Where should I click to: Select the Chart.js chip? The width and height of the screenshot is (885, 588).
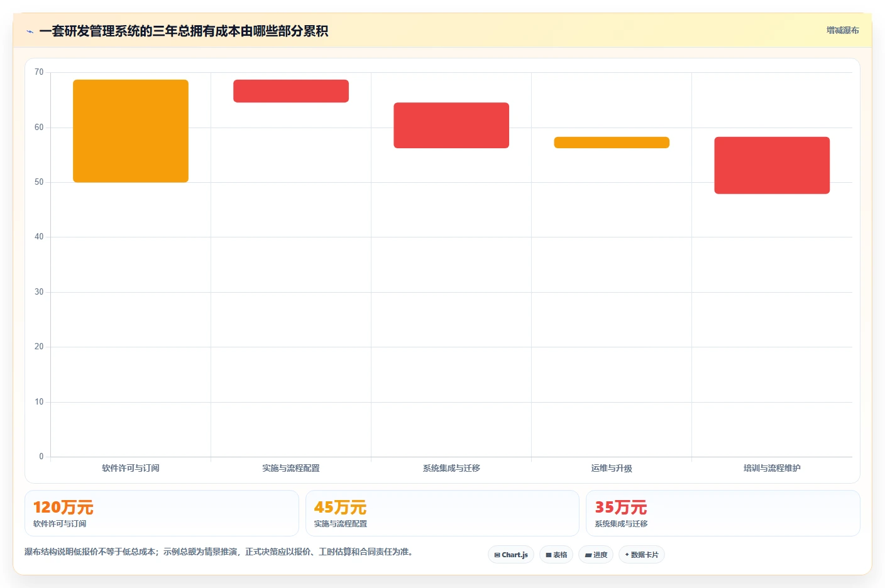pos(511,555)
